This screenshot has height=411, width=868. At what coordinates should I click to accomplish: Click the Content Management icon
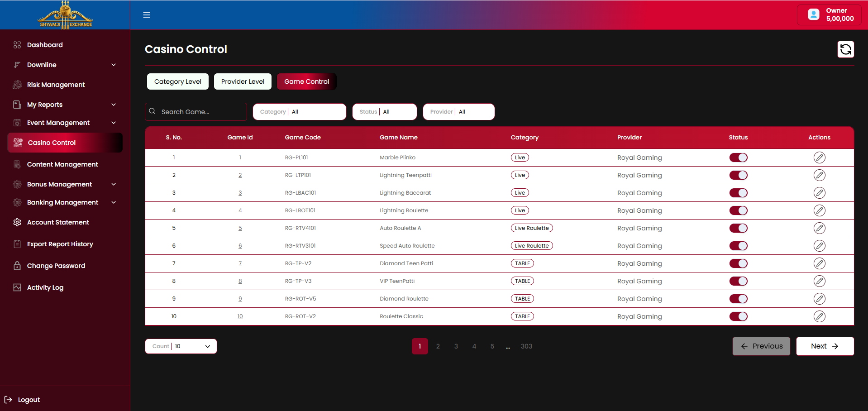(x=17, y=164)
